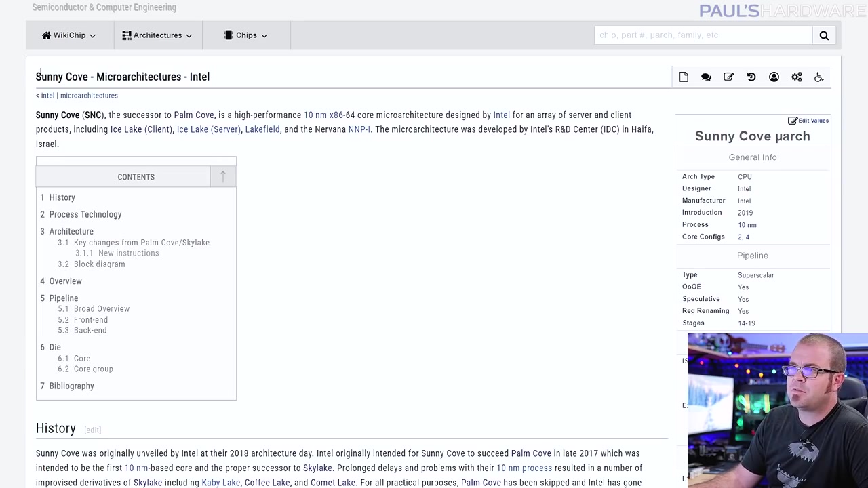
Task: Open the page view icon
Action: coord(684,77)
